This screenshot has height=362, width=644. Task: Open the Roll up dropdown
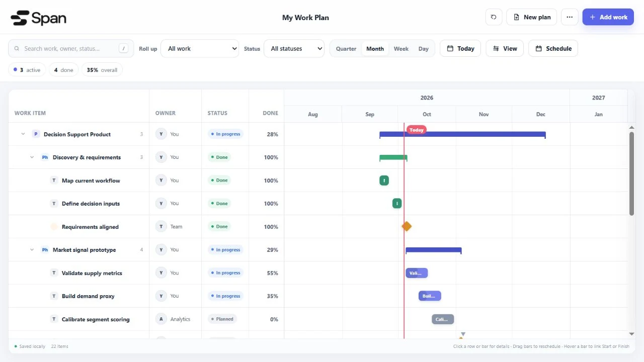(200, 49)
